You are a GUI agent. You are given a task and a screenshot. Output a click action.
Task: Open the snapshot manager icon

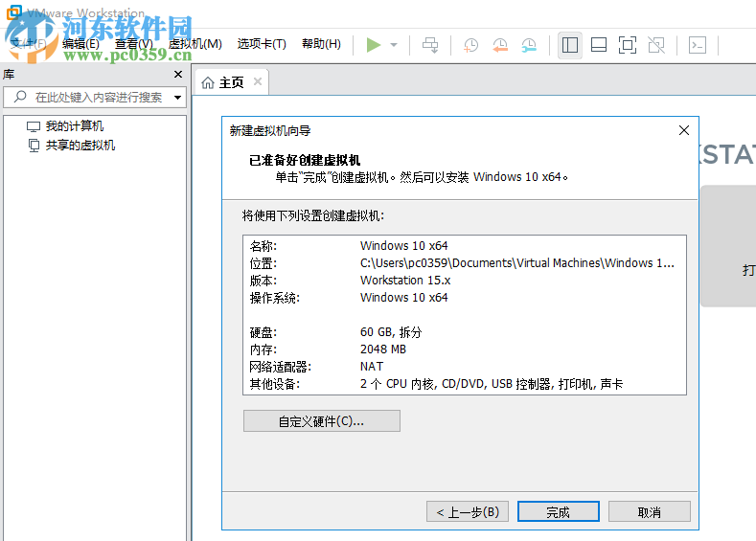(529, 45)
